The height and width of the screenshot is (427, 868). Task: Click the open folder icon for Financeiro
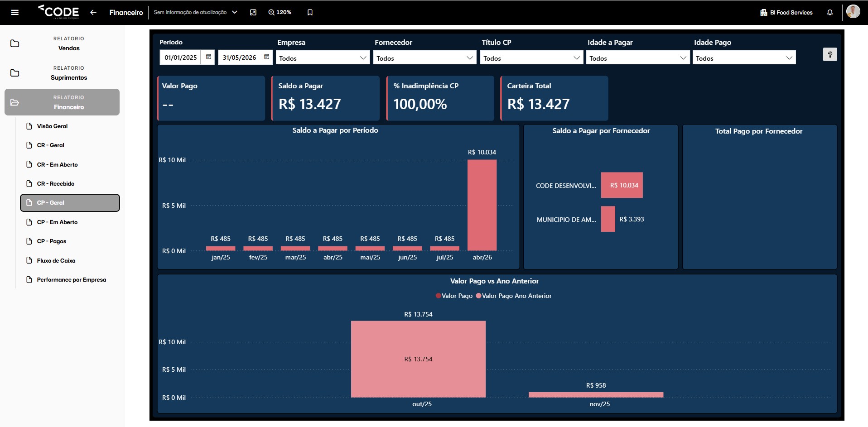pyautogui.click(x=14, y=102)
